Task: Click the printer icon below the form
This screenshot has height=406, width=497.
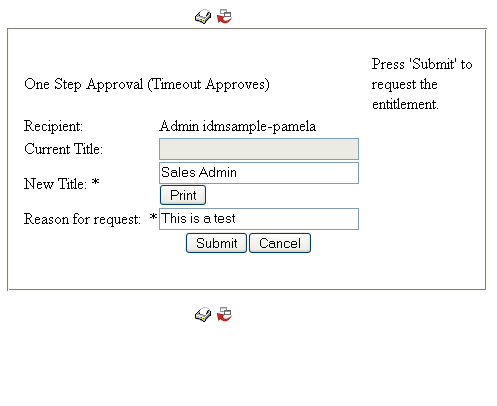Action: coord(203,315)
